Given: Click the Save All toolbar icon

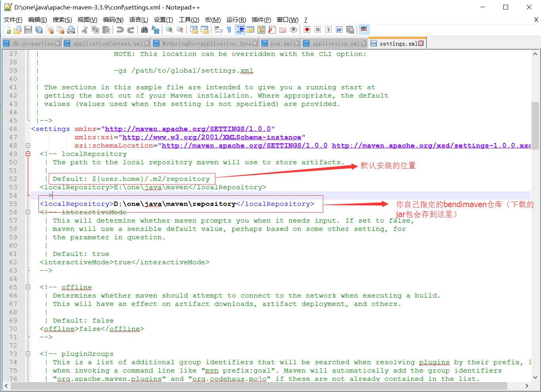Looking at the screenshot, I should click(38, 30).
